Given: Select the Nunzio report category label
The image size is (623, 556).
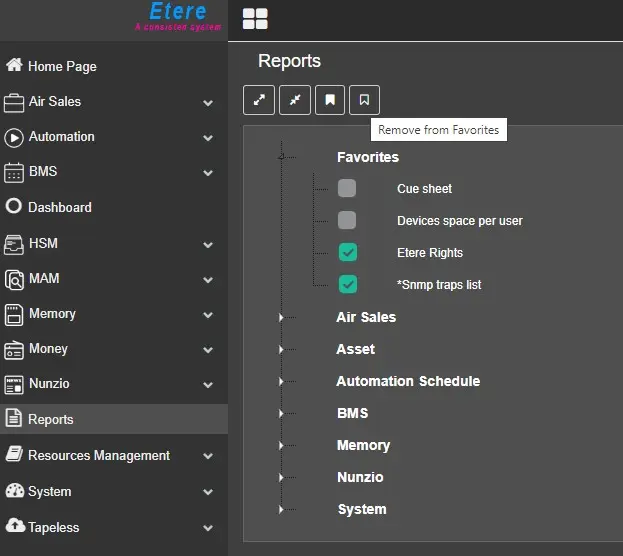Looking at the screenshot, I should coord(360,477).
